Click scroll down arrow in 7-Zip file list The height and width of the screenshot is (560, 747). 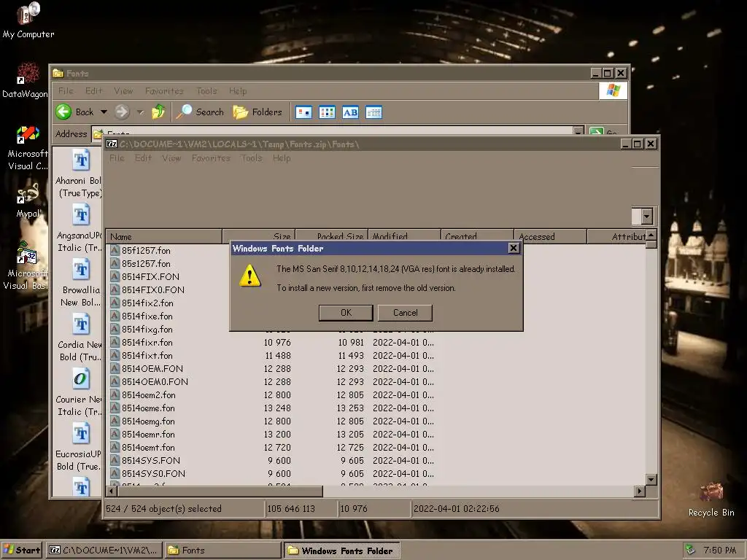tap(651, 480)
